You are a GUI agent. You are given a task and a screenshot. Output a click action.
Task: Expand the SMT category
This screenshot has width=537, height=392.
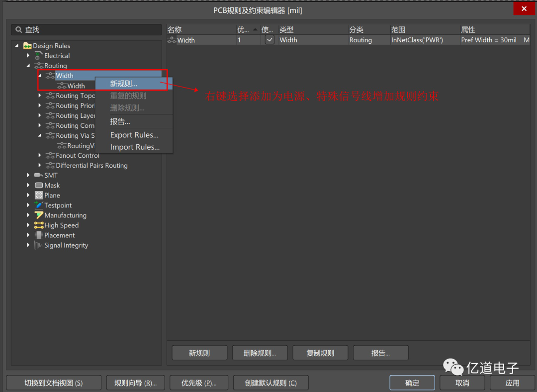click(28, 175)
